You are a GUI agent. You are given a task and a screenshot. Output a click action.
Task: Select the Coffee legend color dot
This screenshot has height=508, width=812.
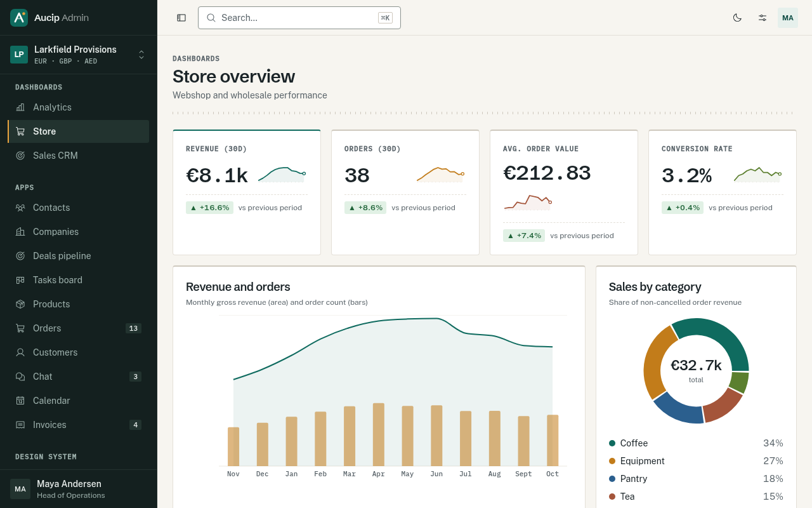(x=612, y=443)
